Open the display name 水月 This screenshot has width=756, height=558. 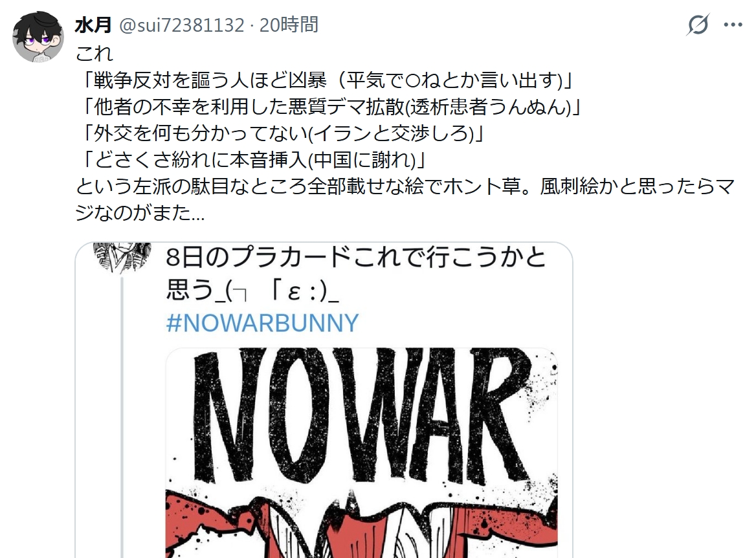[x=93, y=25]
